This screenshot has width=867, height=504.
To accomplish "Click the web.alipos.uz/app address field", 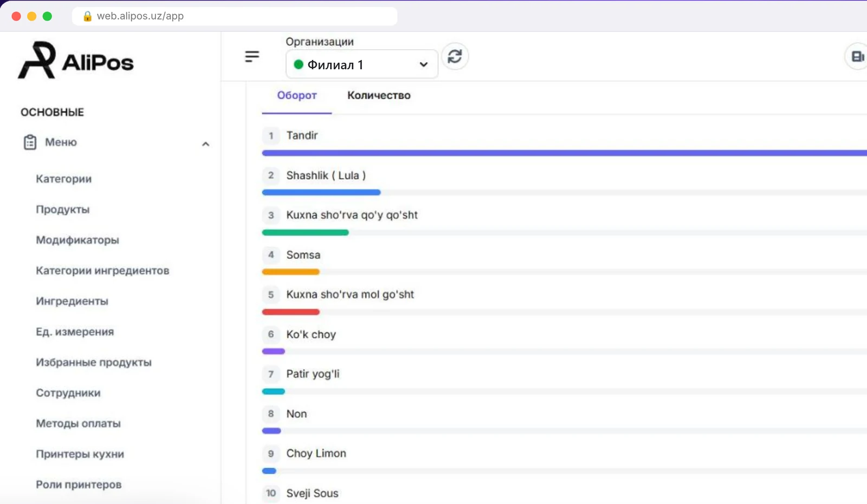I will 235,16.
